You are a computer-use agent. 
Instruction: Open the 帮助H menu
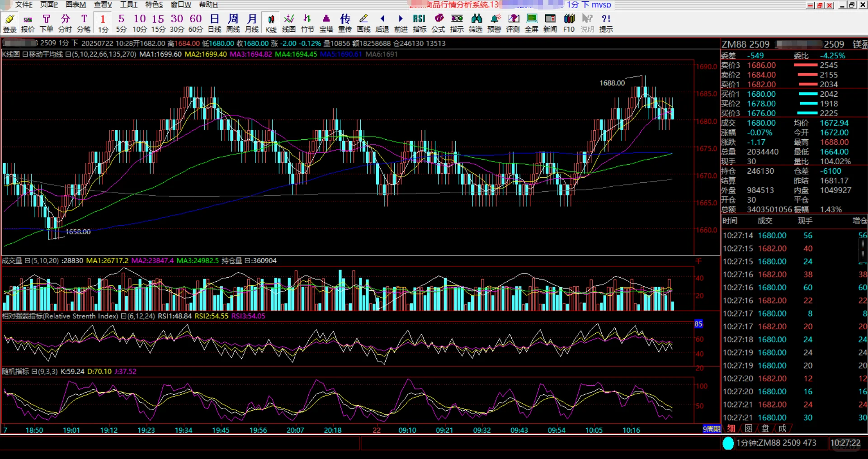coord(208,5)
